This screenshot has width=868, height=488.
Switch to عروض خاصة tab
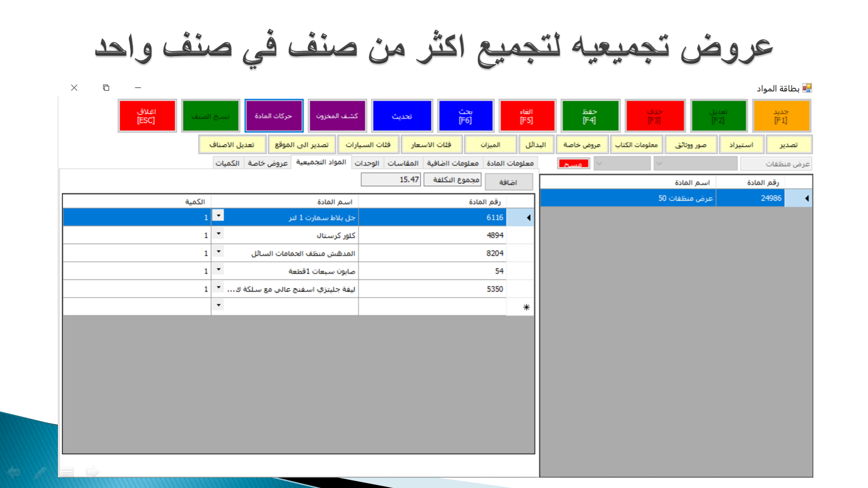[268, 163]
